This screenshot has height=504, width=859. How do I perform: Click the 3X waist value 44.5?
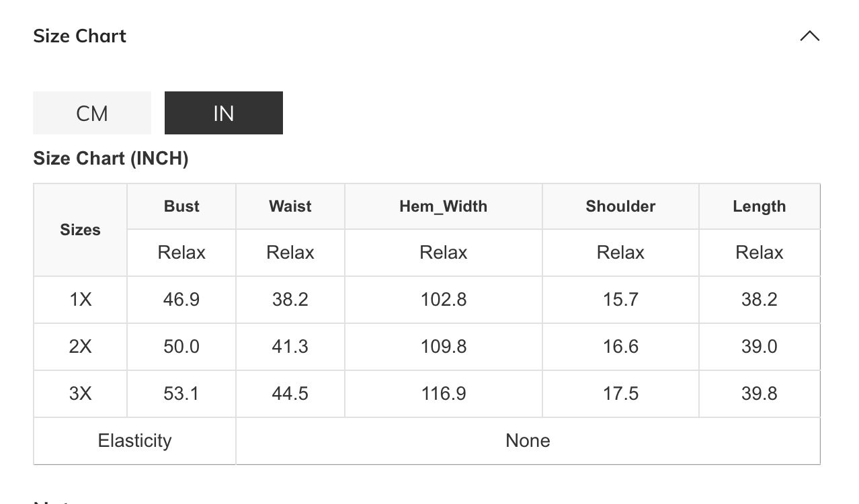290,394
